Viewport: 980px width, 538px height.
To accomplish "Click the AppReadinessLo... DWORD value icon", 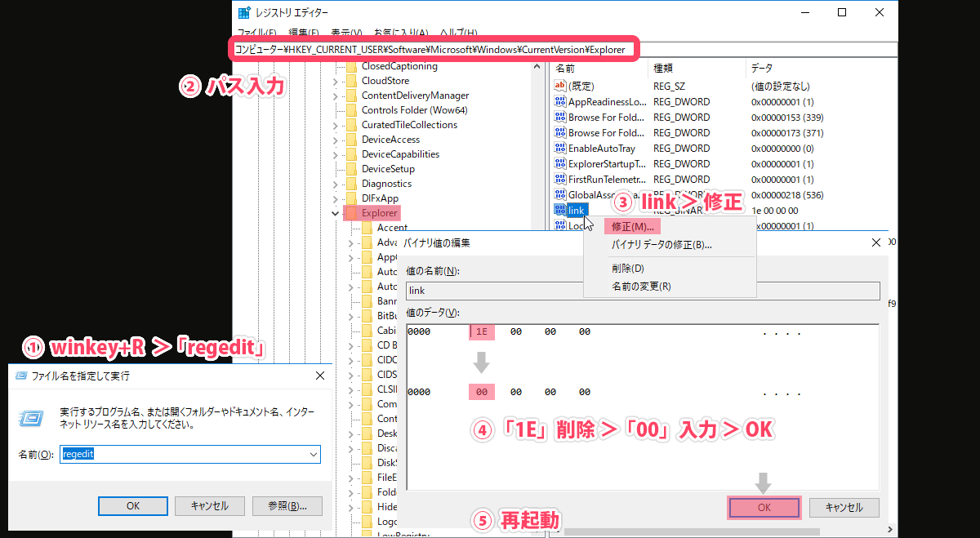I will [x=560, y=102].
